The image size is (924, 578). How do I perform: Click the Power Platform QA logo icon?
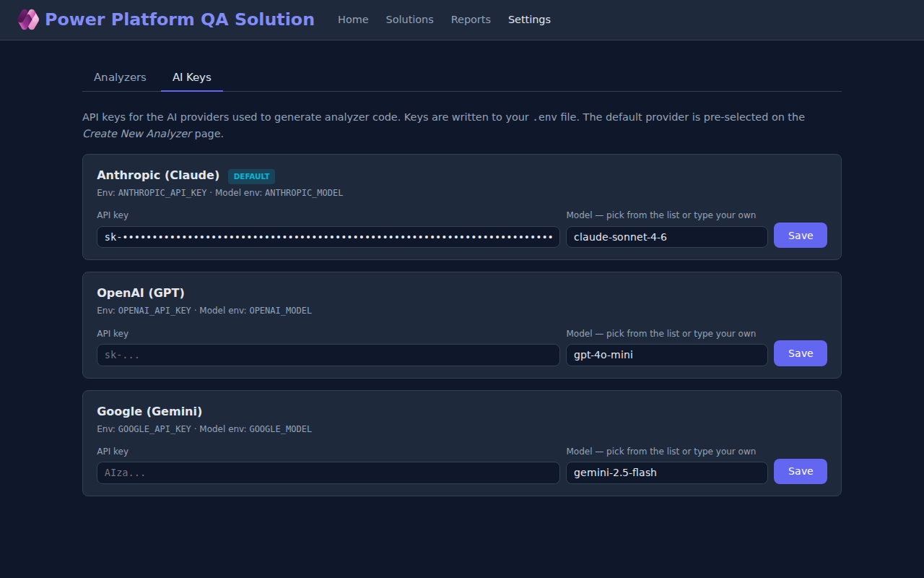coord(27,19)
